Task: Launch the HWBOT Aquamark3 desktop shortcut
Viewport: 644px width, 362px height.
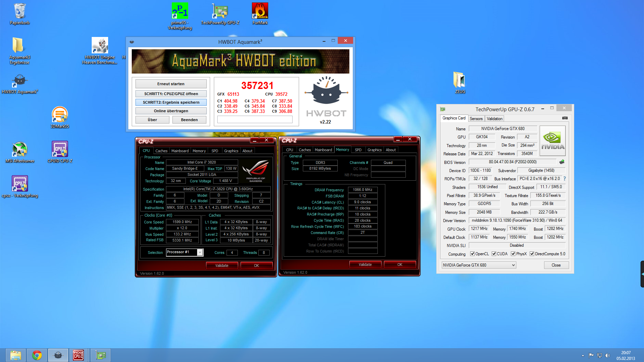Action: click(x=20, y=84)
